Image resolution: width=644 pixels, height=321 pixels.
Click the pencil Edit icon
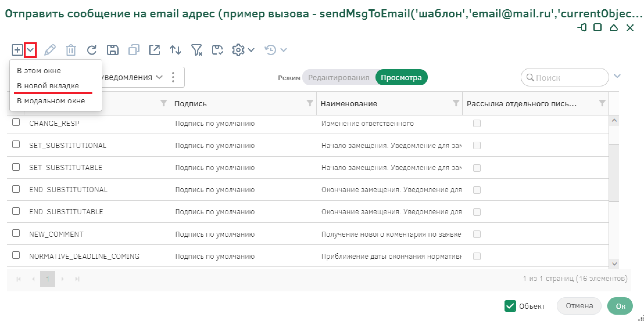(x=50, y=50)
